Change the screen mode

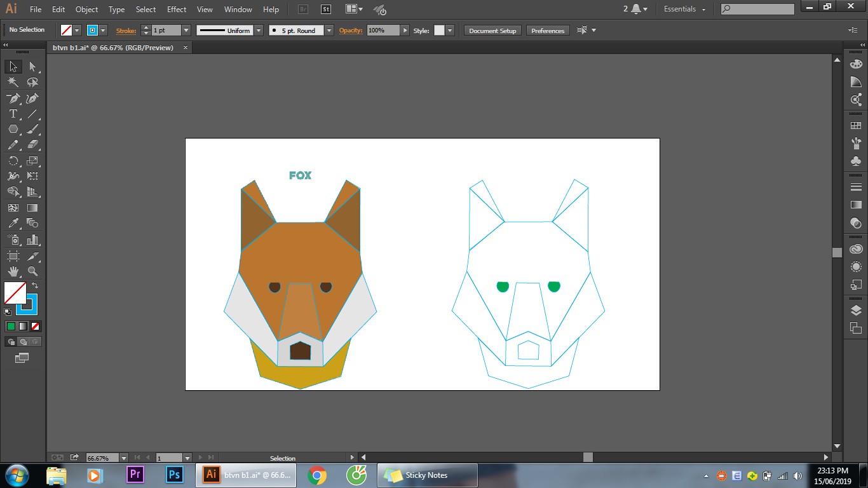click(x=22, y=358)
